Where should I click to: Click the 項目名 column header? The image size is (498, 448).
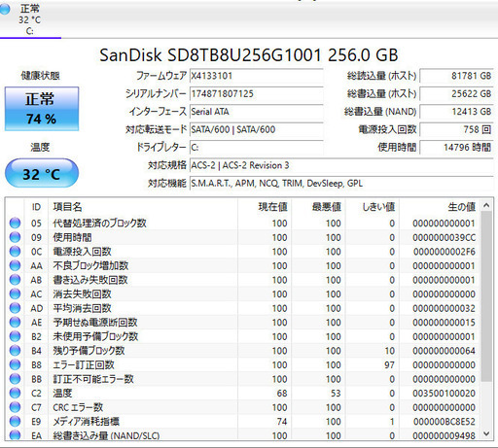click(143, 207)
